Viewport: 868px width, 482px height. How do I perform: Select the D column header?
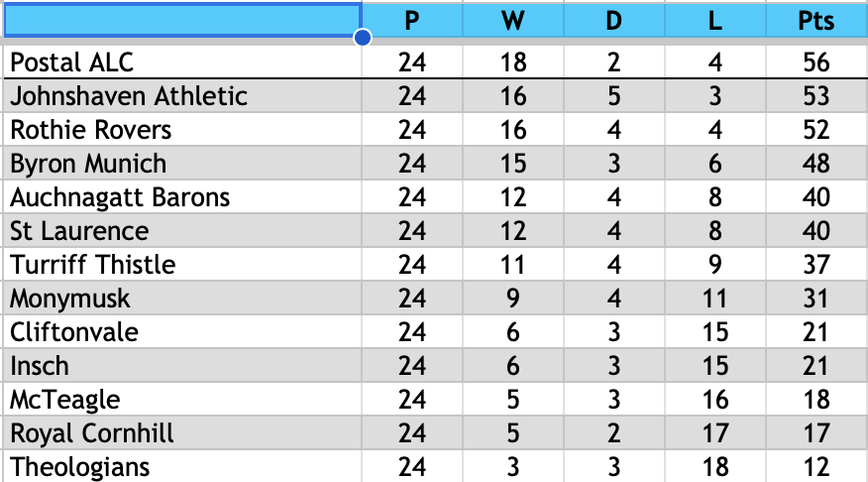(x=614, y=21)
